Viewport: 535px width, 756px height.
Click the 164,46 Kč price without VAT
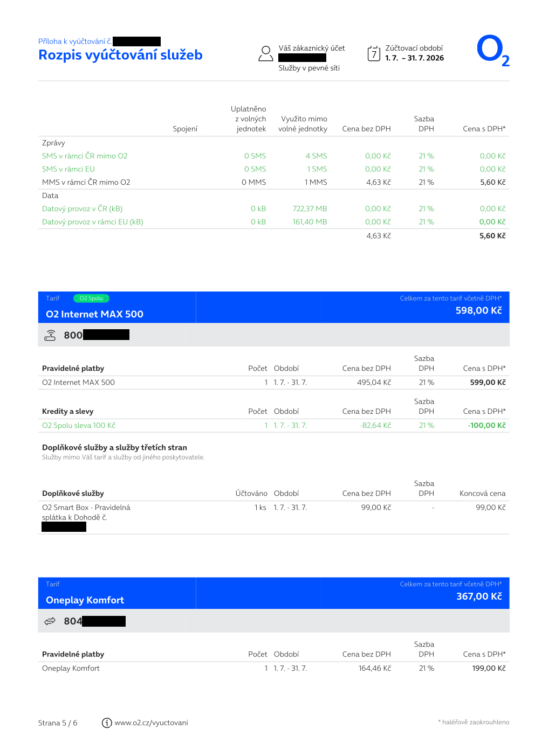click(374, 668)
